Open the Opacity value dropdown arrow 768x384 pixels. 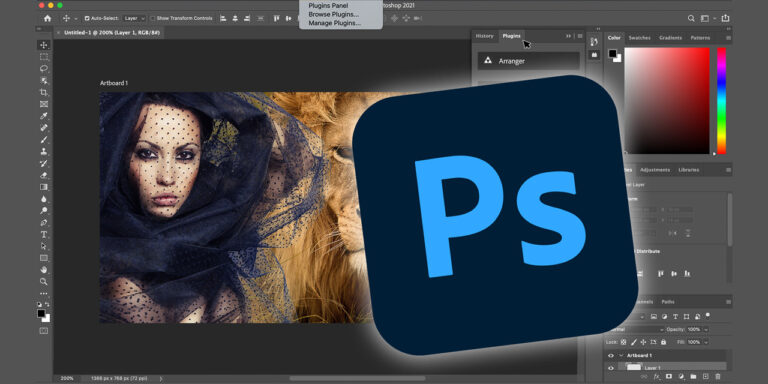point(706,330)
